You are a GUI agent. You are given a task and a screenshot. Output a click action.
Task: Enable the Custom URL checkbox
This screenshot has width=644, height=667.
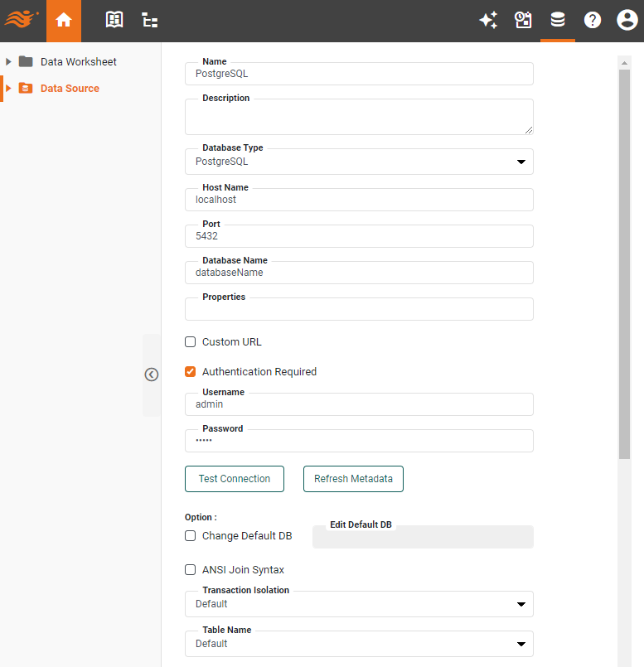[190, 341]
